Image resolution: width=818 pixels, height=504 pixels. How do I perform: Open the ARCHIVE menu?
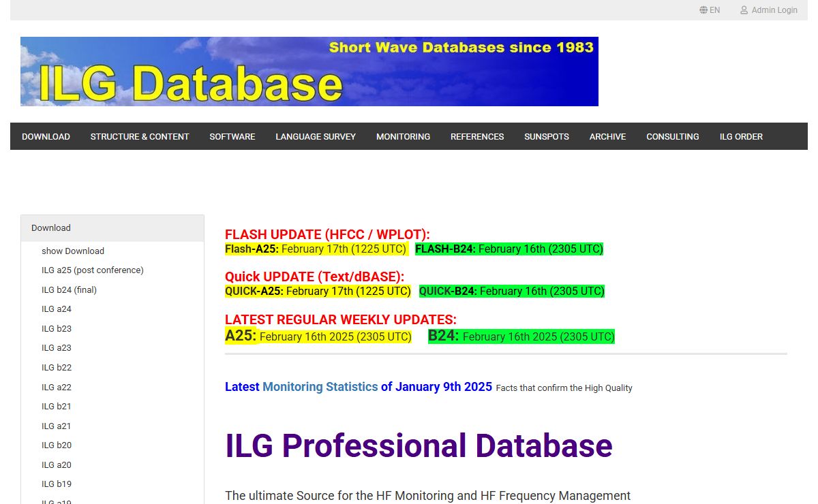tap(607, 137)
